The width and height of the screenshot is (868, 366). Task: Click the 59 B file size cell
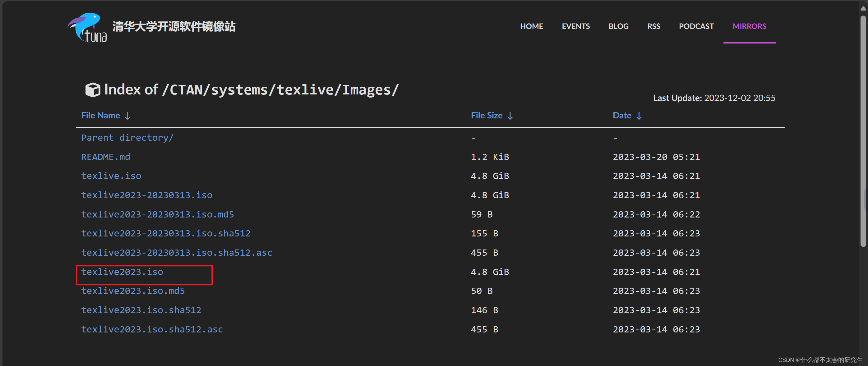pos(482,214)
